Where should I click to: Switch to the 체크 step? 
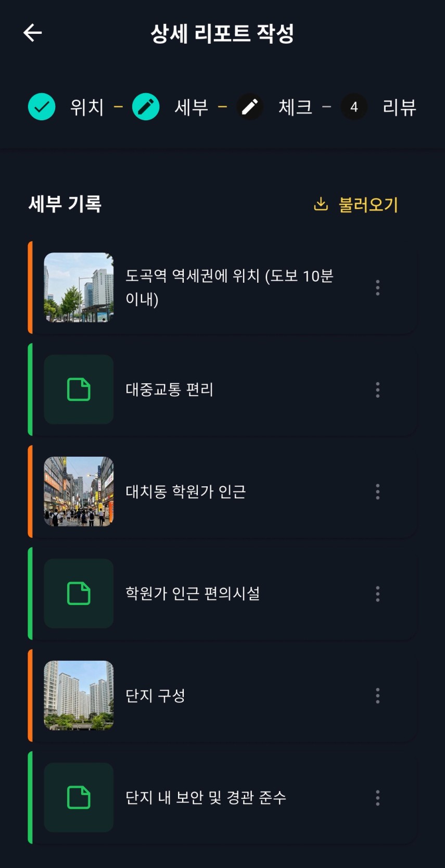(295, 107)
